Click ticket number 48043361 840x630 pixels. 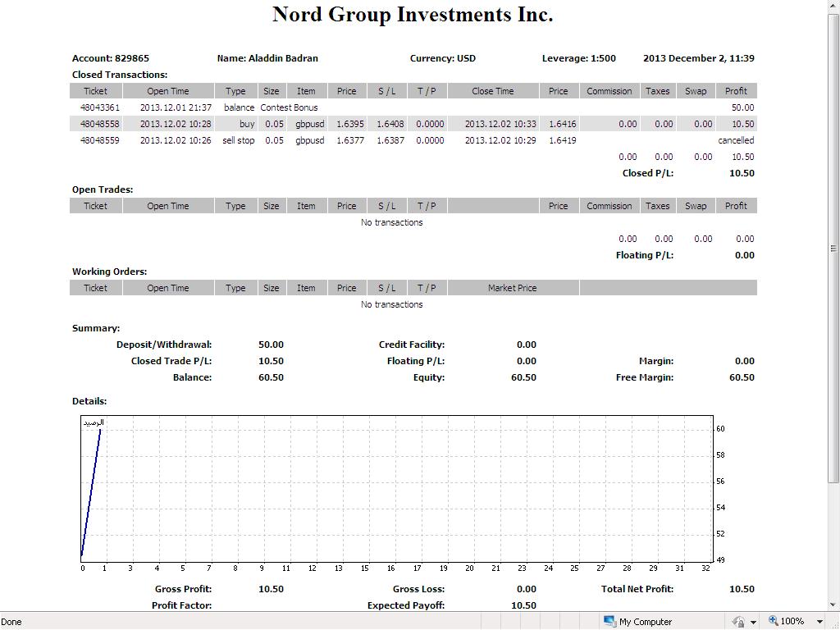point(100,107)
